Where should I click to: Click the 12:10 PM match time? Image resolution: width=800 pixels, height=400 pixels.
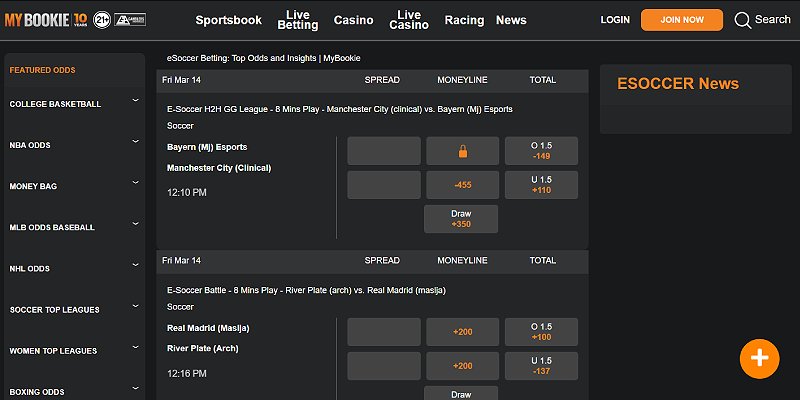click(187, 193)
